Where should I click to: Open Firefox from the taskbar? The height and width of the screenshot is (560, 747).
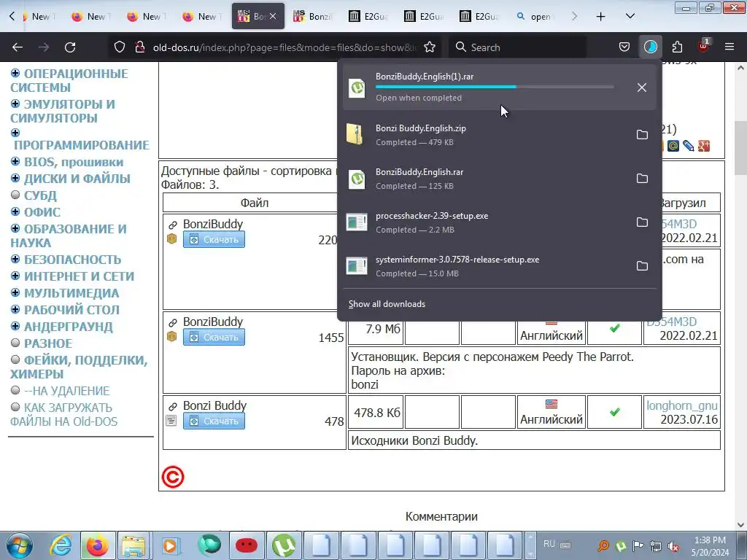pyautogui.click(x=97, y=545)
